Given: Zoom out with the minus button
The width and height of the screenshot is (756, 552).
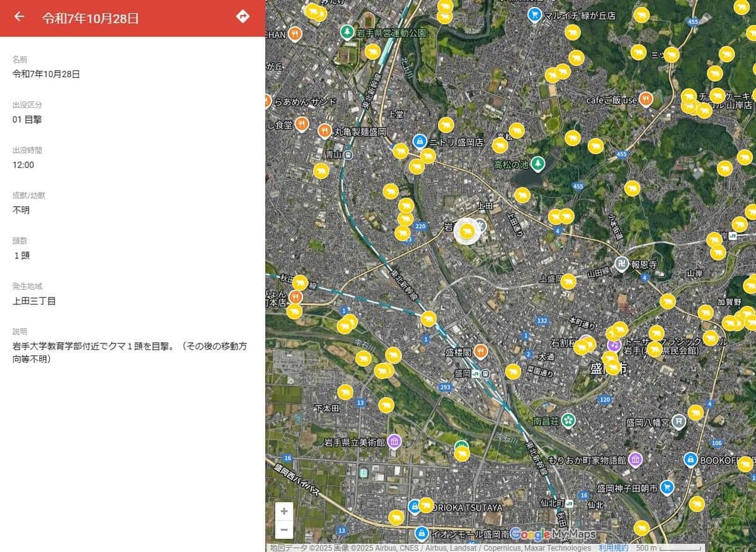Looking at the screenshot, I should (283, 530).
